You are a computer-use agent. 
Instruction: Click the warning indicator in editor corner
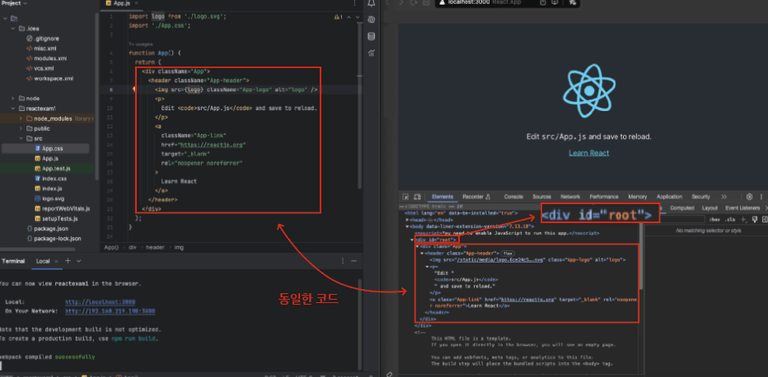pyautogui.click(x=338, y=17)
